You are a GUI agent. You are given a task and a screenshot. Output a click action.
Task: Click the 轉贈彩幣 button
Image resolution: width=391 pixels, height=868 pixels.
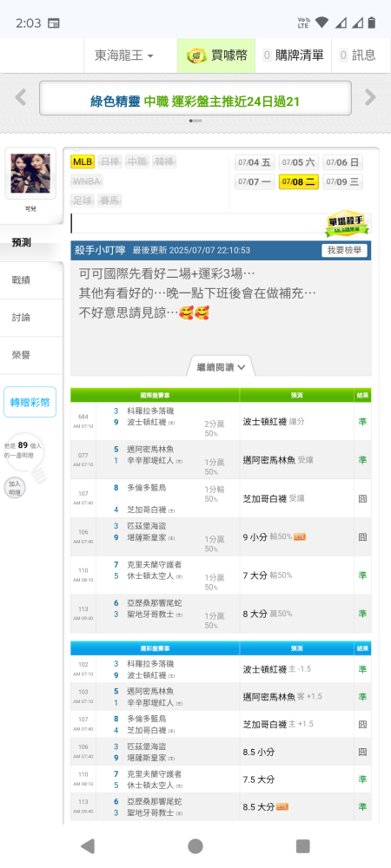(30, 402)
